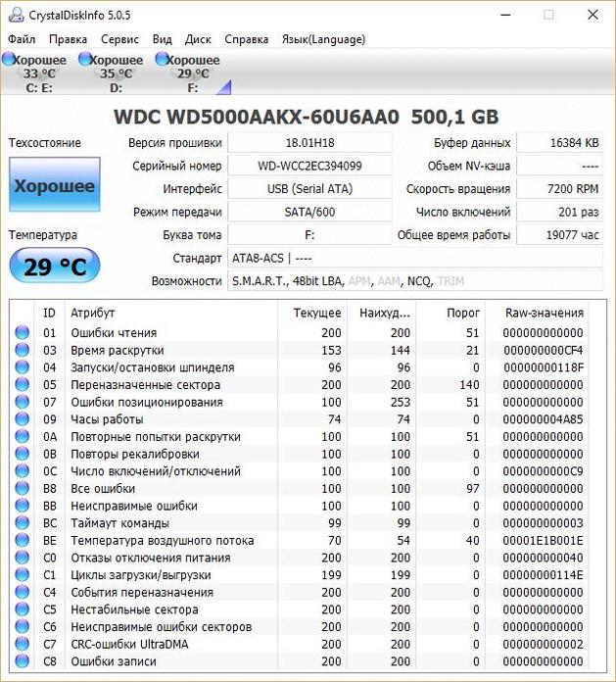The image size is (616, 682).
Task: Click the CrystalDiskInfo app icon in title bar
Action: point(16,15)
